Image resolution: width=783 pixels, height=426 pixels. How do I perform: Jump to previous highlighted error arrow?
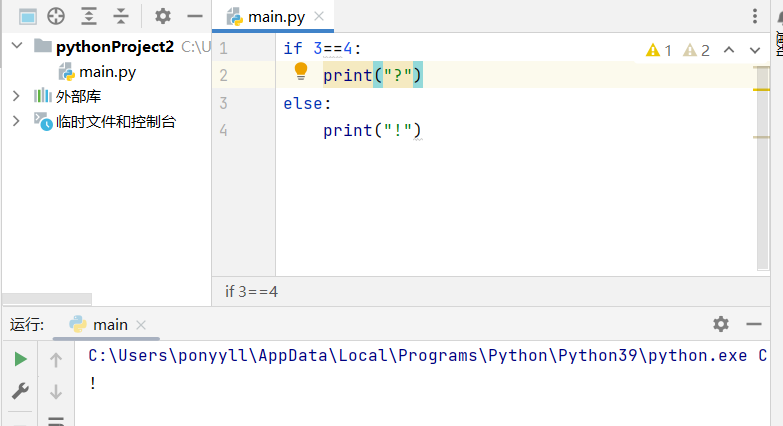pos(729,50)
